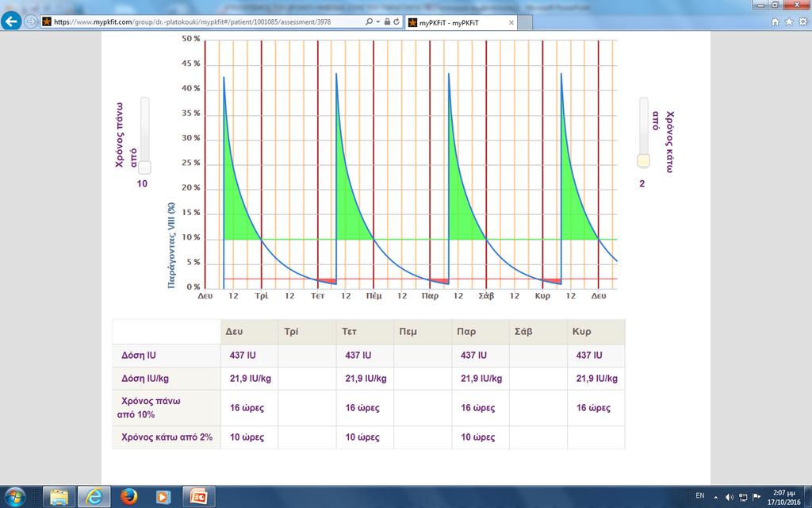Refresh the page with reload icon
Screen dimensions: 812x508
396,21
